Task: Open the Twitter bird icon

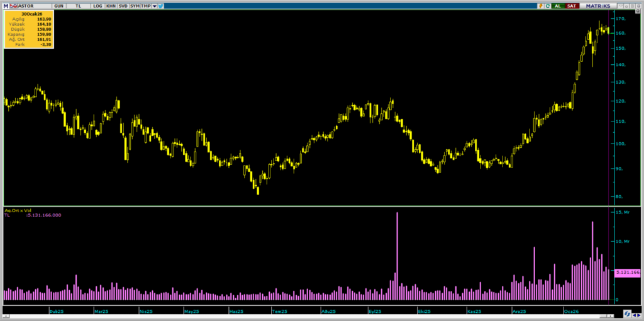Action: [x=161, y=6]
